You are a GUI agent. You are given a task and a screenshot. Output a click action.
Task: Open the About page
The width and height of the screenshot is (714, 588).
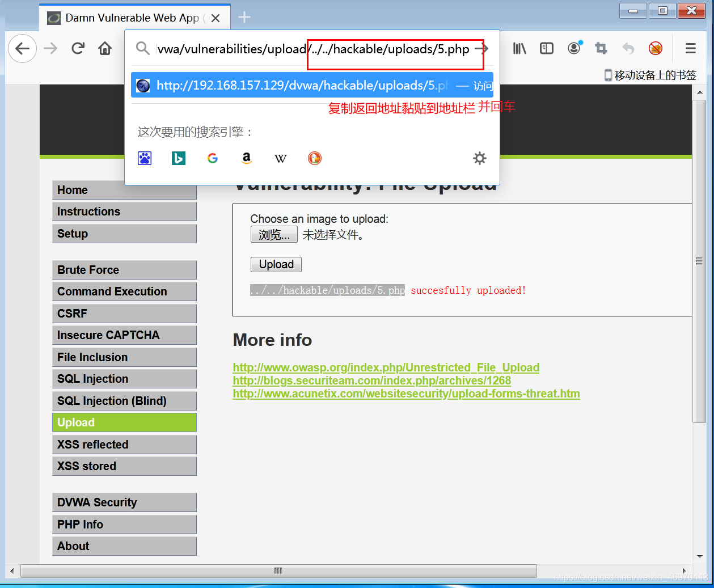[x=124, y=546]
